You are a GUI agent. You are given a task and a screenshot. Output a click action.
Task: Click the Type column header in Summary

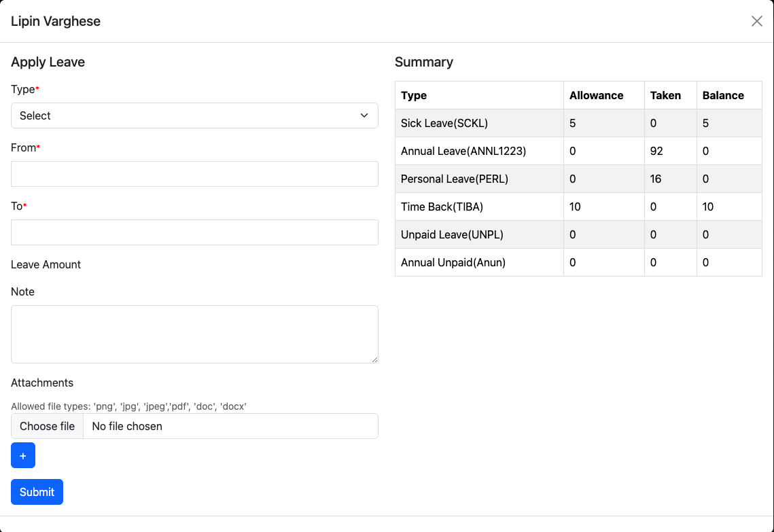[414, 96]
